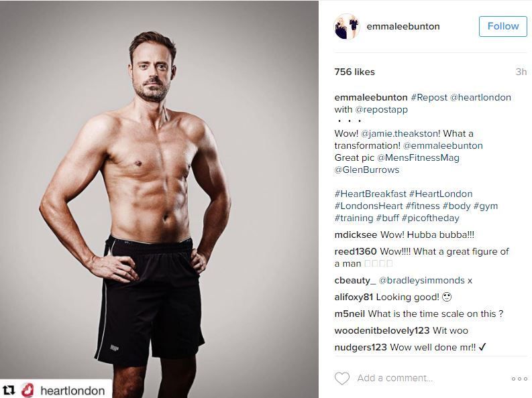Open the @MensFitnessMag mention
This screenshot has width=532, height=398.
[418, 158]
